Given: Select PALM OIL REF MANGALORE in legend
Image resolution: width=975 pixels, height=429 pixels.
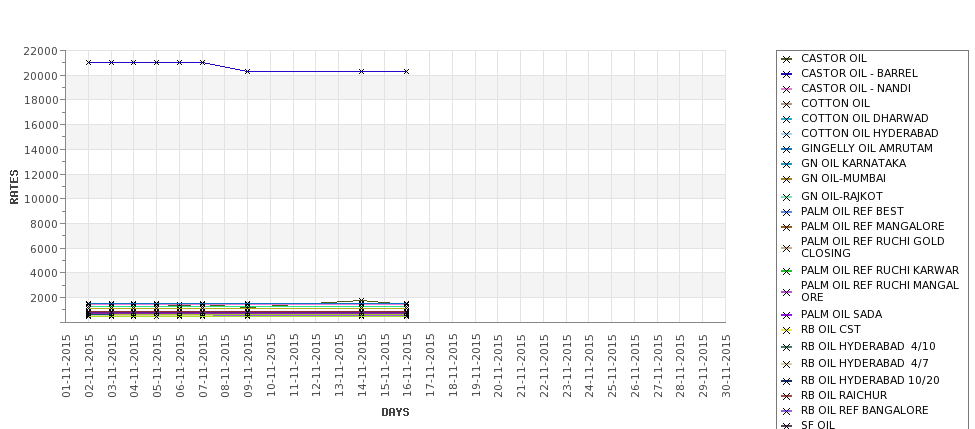Looking at the screenshot, I should point(872,226).
